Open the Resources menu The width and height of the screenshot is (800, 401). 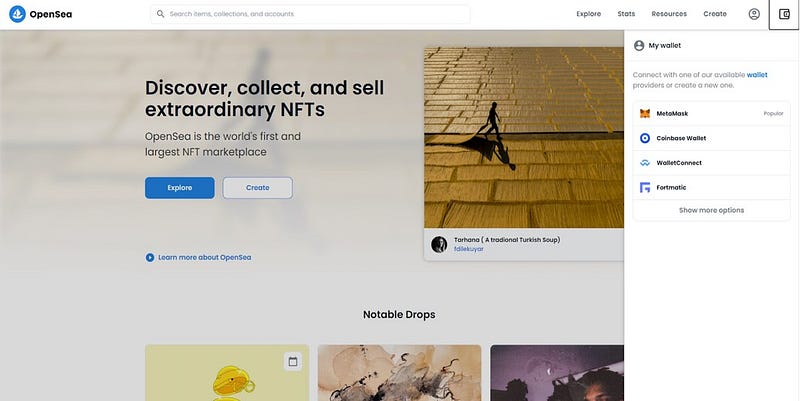coord(669,14)
